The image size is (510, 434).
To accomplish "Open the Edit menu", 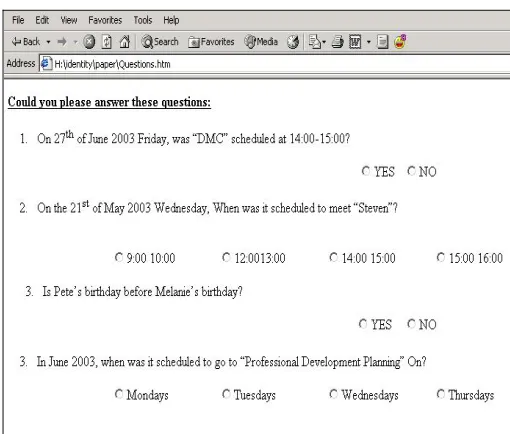I will tap(42, 20).
